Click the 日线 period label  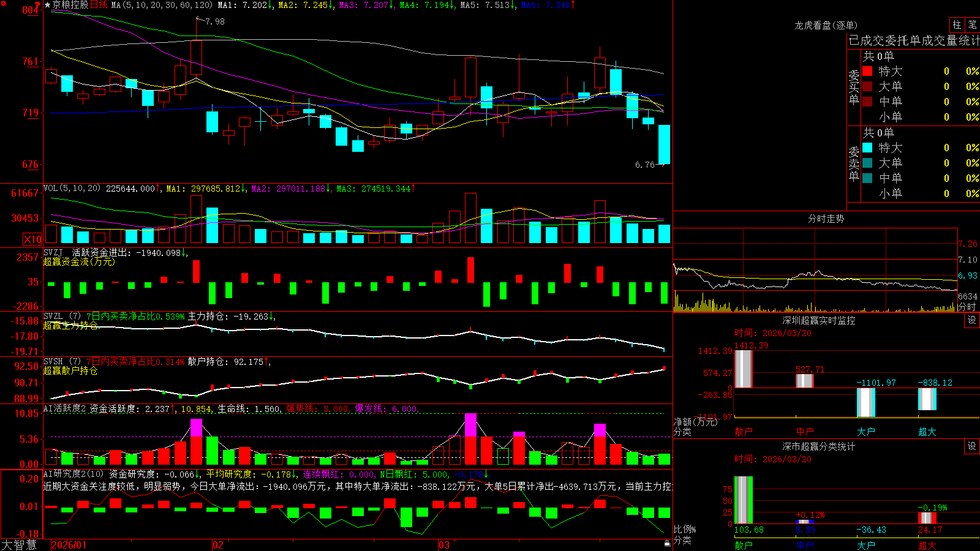(x=99, y=5)
